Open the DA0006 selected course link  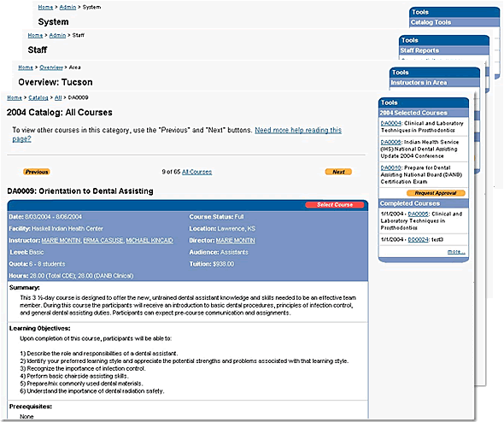tap(391, 142)
